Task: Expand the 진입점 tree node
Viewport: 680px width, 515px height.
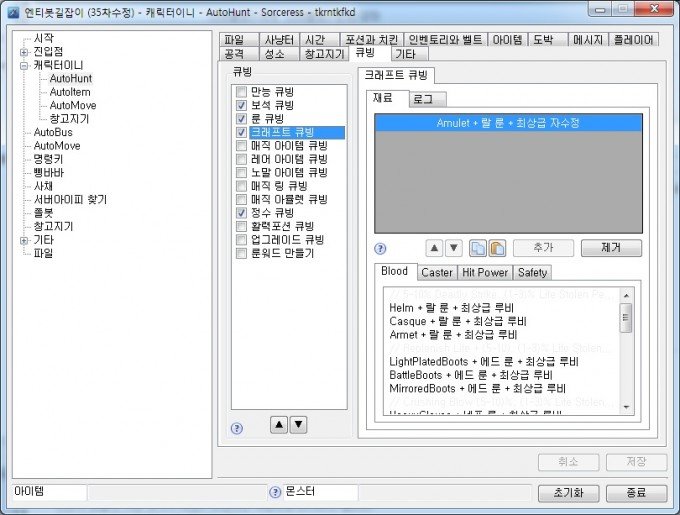Action: point(24,52)
